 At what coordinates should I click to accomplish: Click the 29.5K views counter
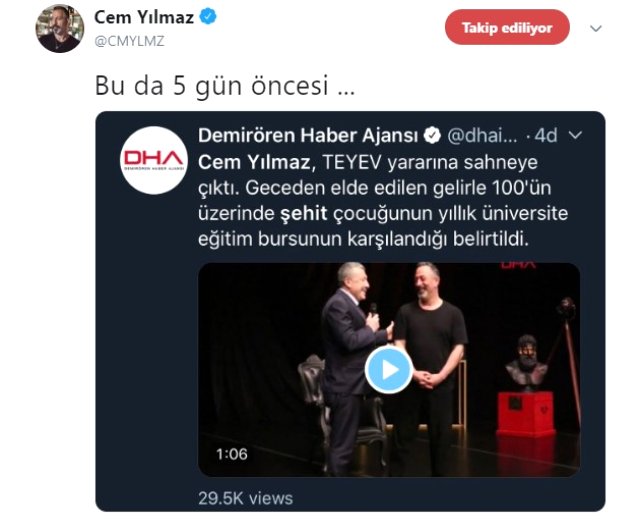(x=246, y=498)
